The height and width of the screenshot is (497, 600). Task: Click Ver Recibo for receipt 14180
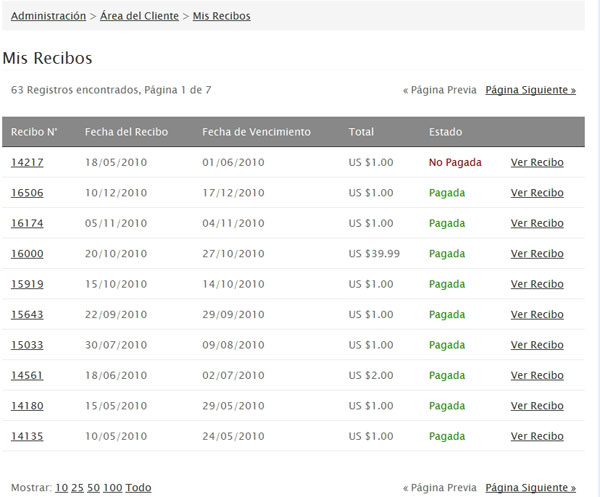click(x=537, y=406)
